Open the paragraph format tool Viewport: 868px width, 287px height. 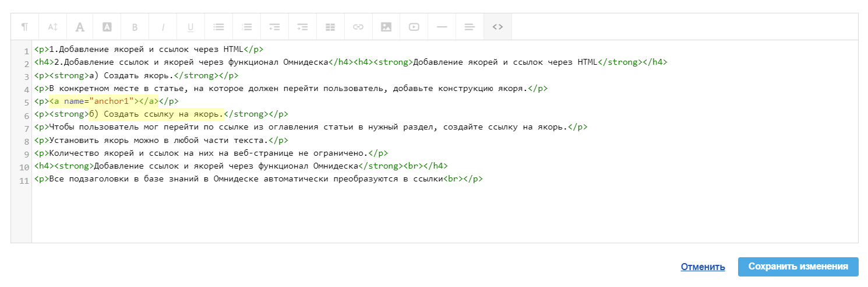pyautogui.click(x=24, y=27)
